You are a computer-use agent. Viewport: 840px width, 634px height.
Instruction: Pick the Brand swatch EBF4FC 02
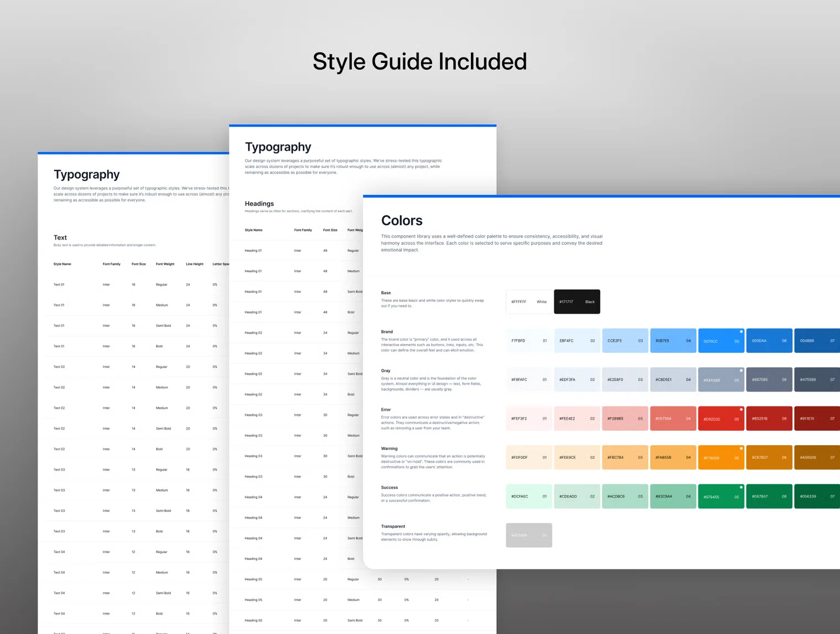(577, 341)
